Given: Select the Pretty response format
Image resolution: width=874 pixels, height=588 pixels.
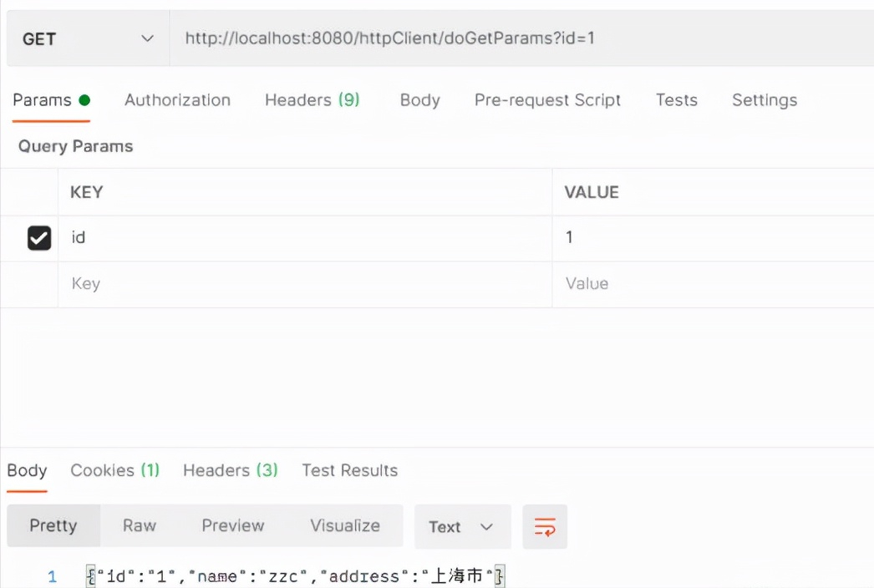Looking at the screenshot, I should pyautogui.click(x=53, y=525).
